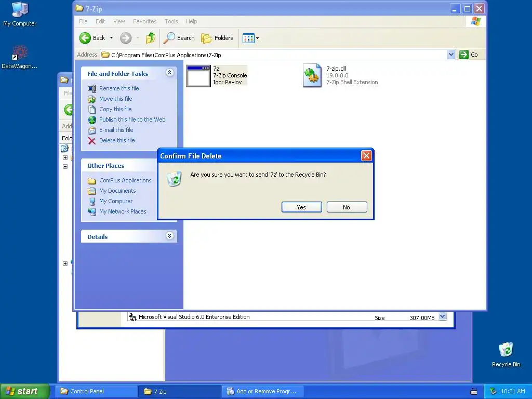
Task: Click the ComPlus Applications folder icon
Action: pyautogui.click(x=92, y=181)
